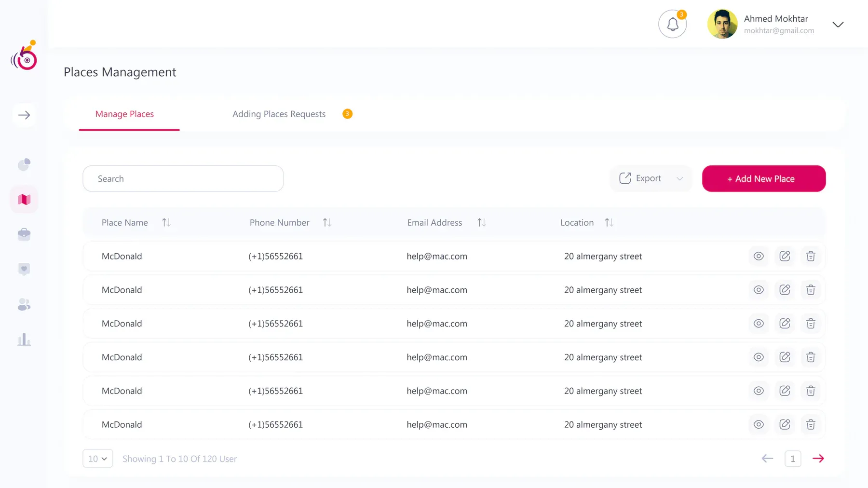Click the app logo in the sidebar

24,55
